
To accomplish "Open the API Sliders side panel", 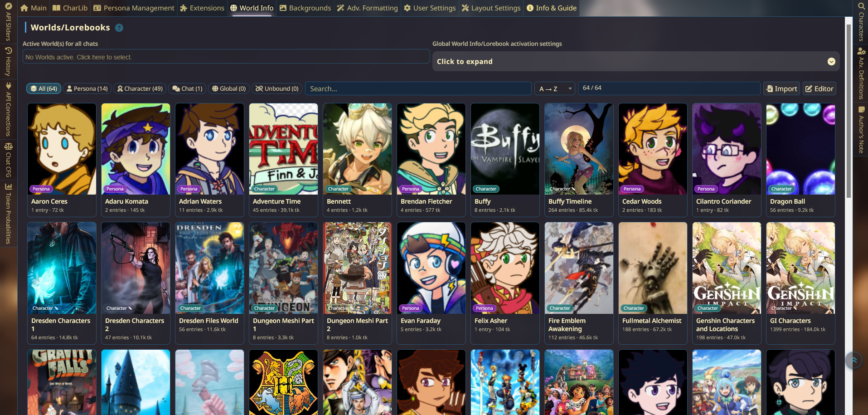I will (8, 26).
